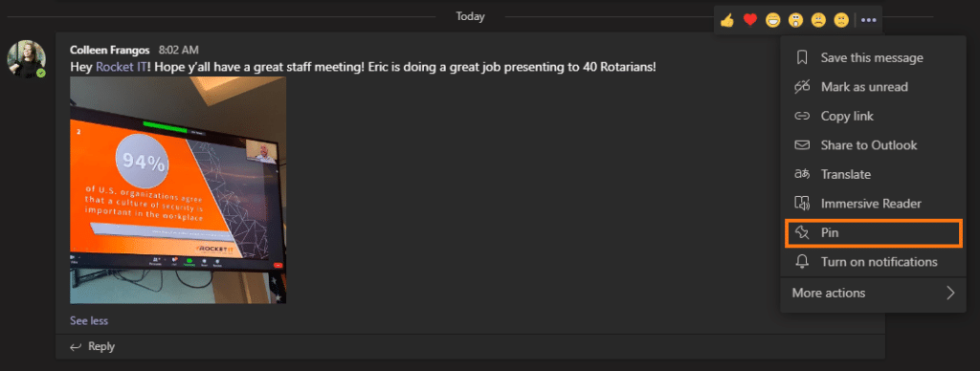
Task: React with the surprised emoji
Action: (x=795, y=21)
